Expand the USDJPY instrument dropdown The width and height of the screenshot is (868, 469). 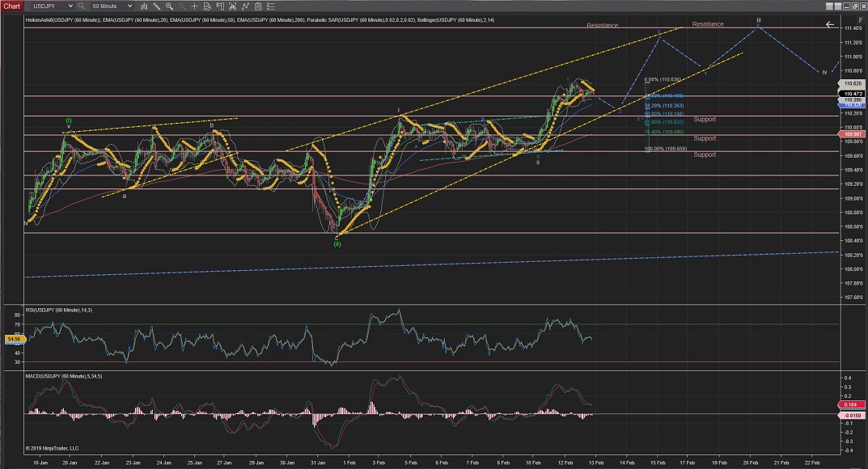click(71, 6)
